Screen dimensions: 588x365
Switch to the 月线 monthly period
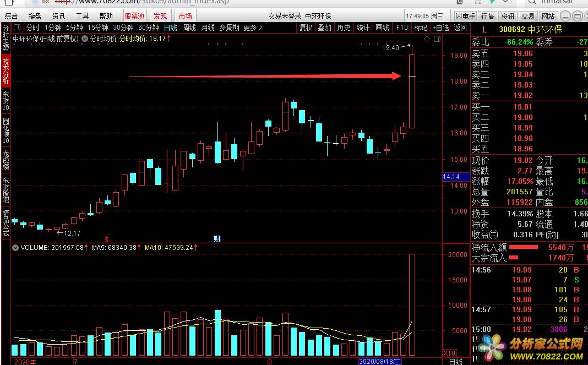coord(208,28)
